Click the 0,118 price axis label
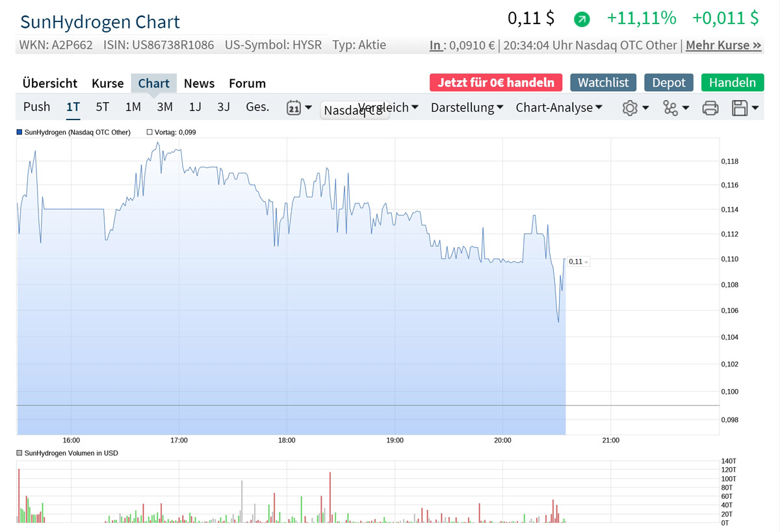Image resolution: width=780 pixels, height=532 pixels. [x=729, y=161]
